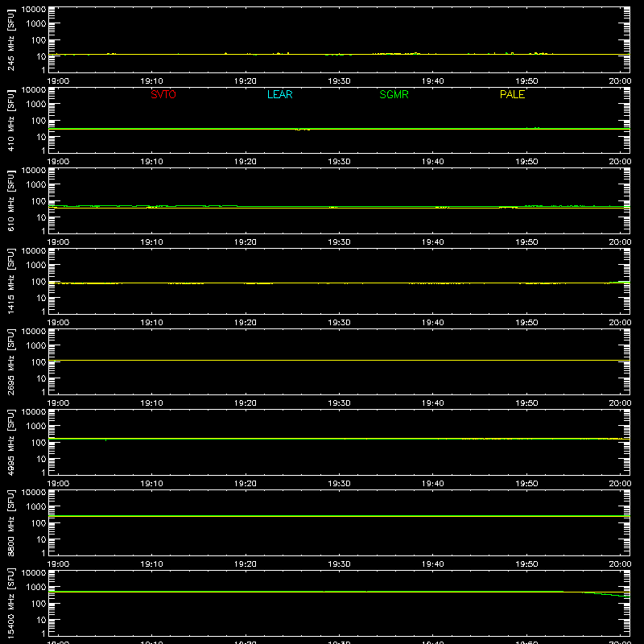Image resolution: width=644 pixels, height=644 pixels.
Task: Click the 19:30 tick below the 1415 MHz plot
Action: tap(339, 323)
